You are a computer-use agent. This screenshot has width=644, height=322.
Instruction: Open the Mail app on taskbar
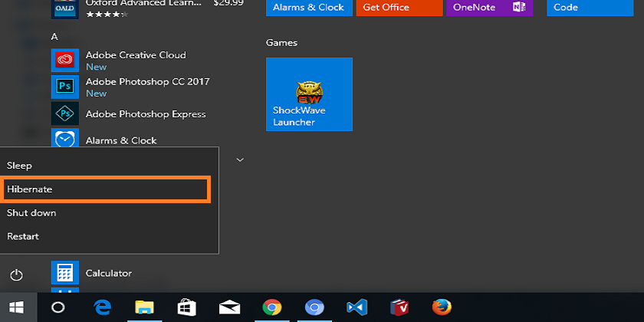(x=229, y=307)
